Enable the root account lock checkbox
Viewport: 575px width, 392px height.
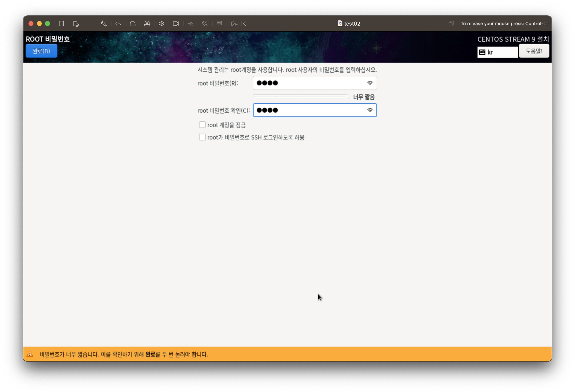click(202, 125)
